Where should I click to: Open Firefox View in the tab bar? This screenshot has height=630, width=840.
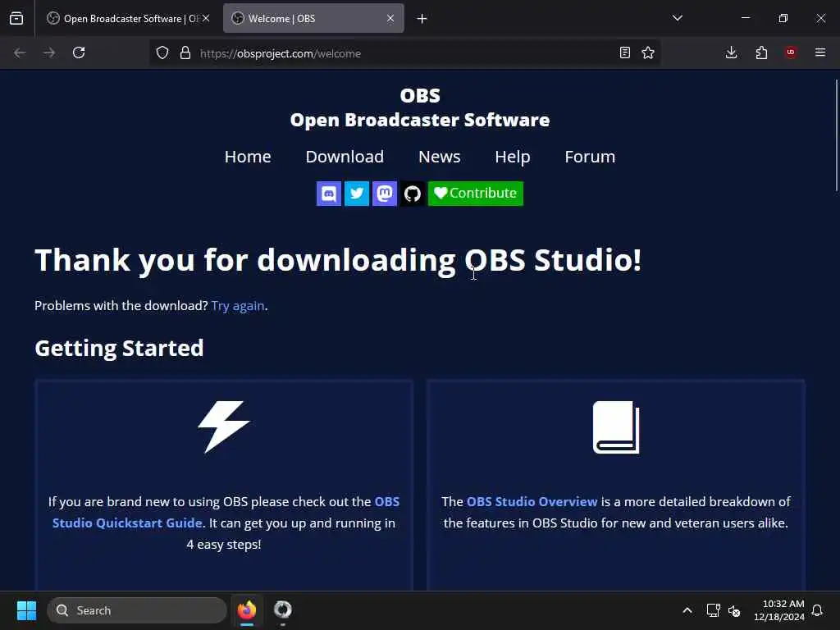point(16,18)
